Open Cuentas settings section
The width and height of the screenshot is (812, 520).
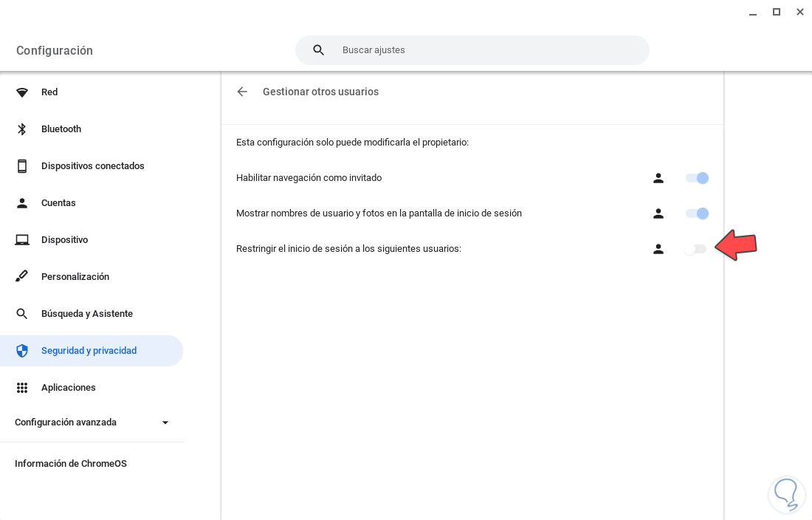58,203
